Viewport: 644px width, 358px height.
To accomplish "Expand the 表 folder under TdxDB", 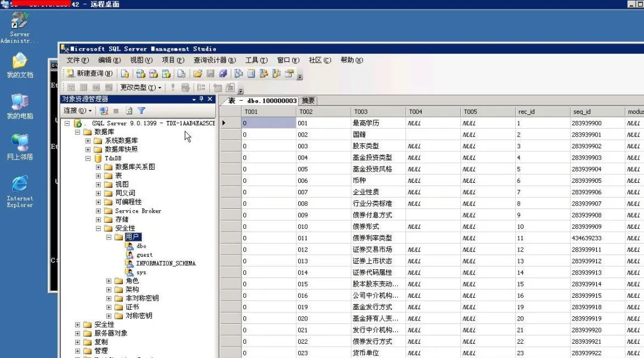I will 98,176.
